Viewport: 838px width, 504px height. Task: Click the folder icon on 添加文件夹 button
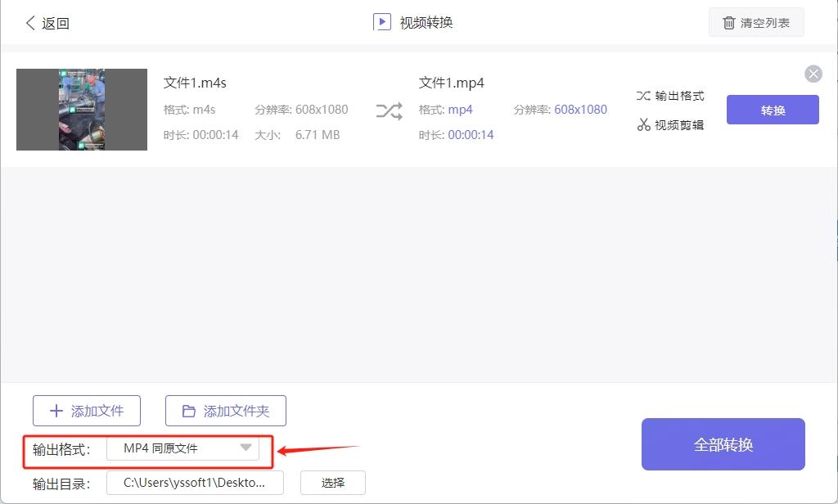tap(189, 410)
